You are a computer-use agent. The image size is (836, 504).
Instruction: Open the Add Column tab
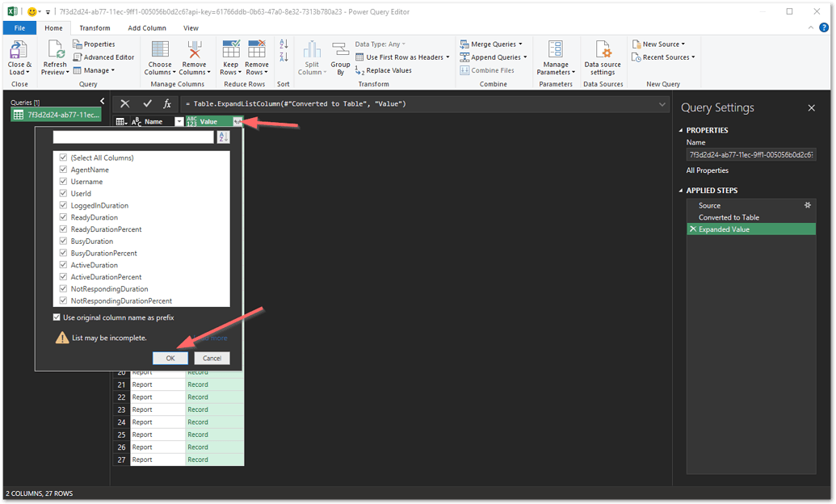pos(145,27)
